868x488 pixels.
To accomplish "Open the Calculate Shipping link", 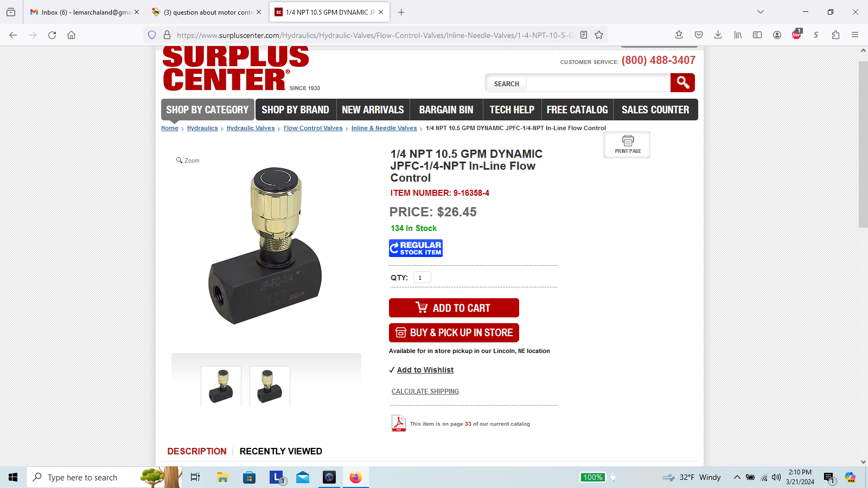I will (425, 391).
